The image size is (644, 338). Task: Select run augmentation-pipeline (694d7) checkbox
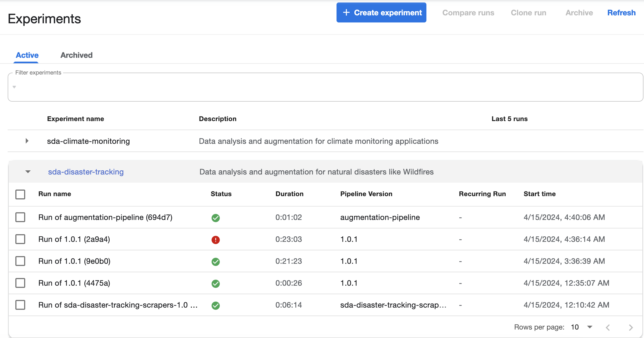coord(20,217)
